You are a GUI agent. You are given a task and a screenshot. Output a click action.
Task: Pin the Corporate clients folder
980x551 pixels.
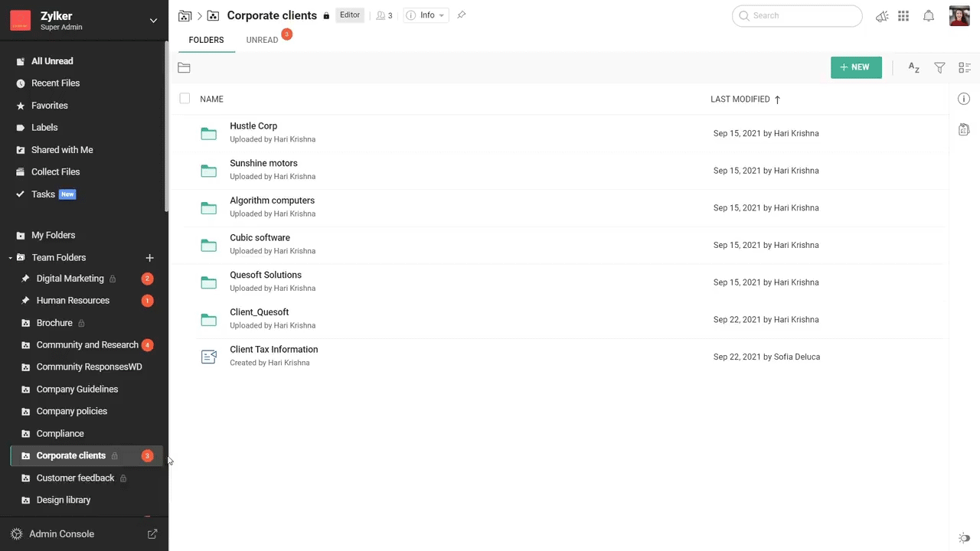point(461,15)
